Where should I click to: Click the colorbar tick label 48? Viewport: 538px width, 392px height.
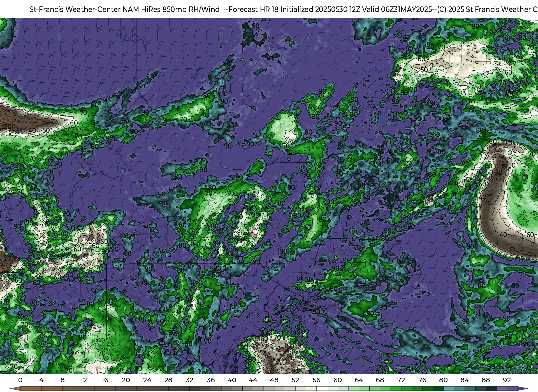[x=274, y=380]
